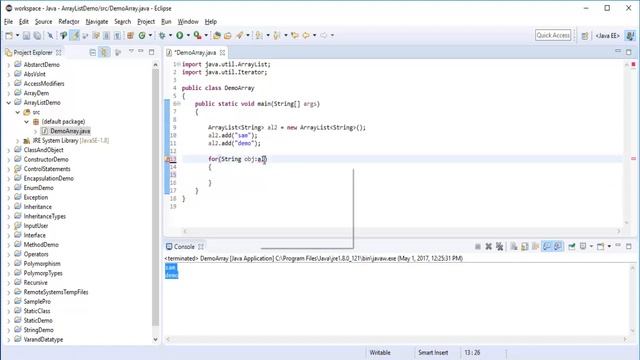
Task: Click the Run Last Tool external tools icon
Action: click(197, 36)
